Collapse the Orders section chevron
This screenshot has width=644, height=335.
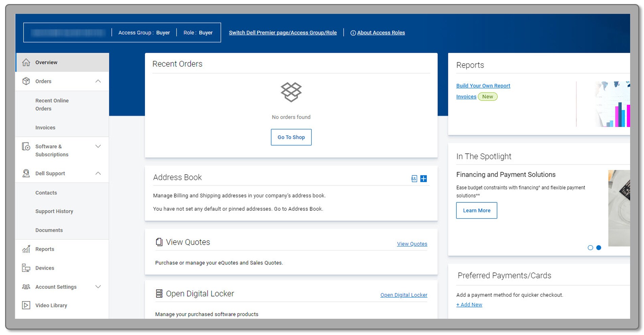[98, 81]
